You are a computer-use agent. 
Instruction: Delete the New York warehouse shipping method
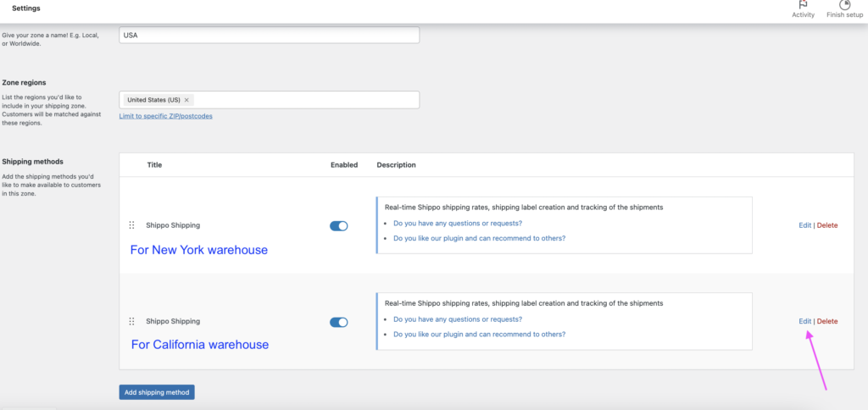tap(826, 225)
